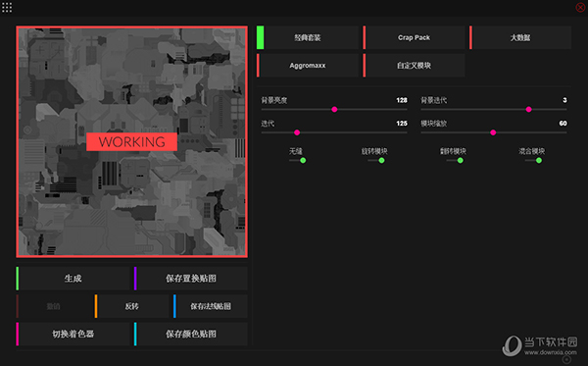Click the 切换着色器 switch shader button

click(73, 334)
